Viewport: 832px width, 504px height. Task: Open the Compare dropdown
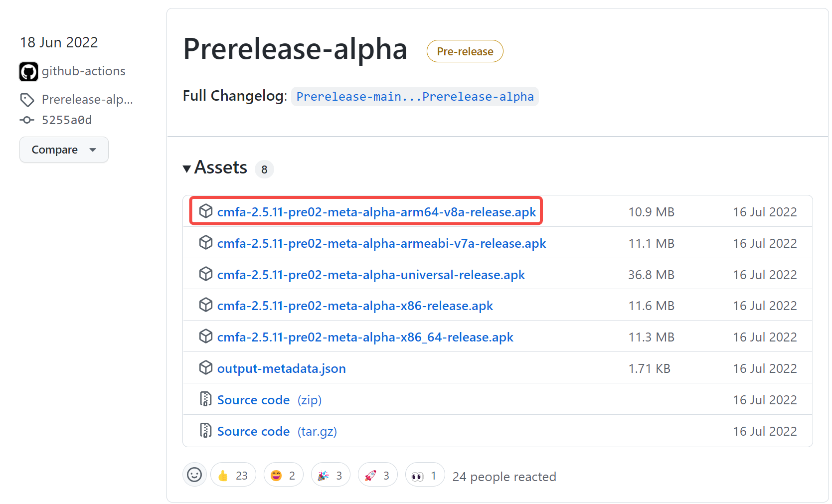[64, 150]
